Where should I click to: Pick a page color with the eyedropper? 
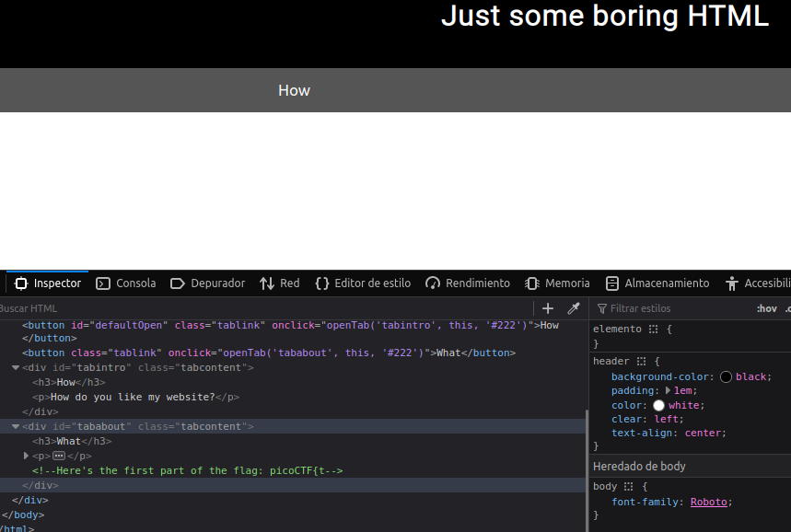click(x=573, y=309)
